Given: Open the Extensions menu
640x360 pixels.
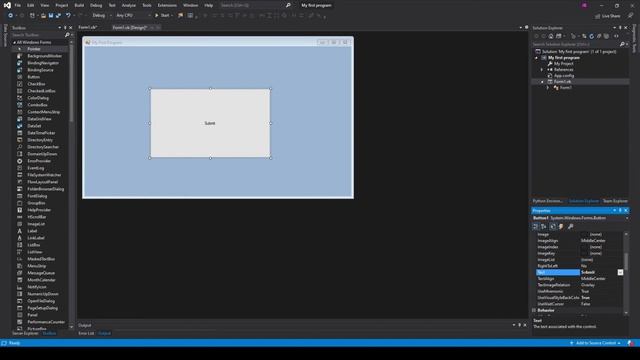Looking at the screenshot, I should click(x=167, y=5).
